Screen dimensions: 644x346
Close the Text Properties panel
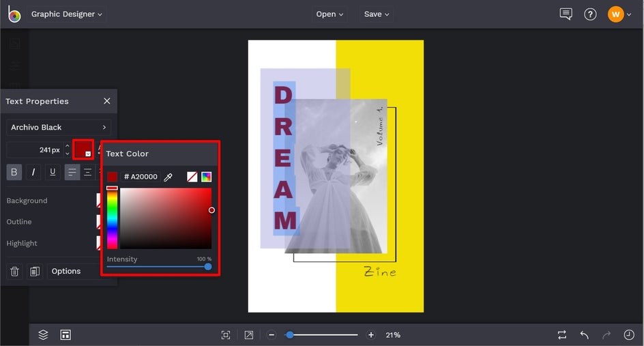106,101
